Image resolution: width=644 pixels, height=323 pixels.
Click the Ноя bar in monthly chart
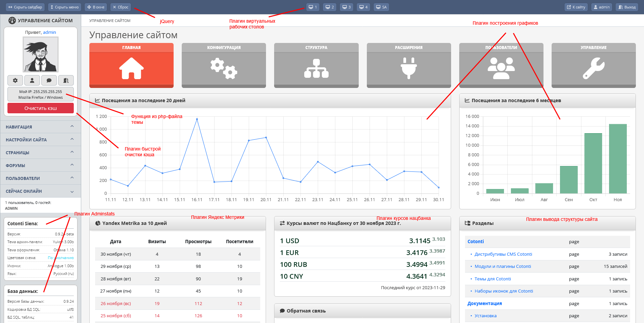point(618,159)
